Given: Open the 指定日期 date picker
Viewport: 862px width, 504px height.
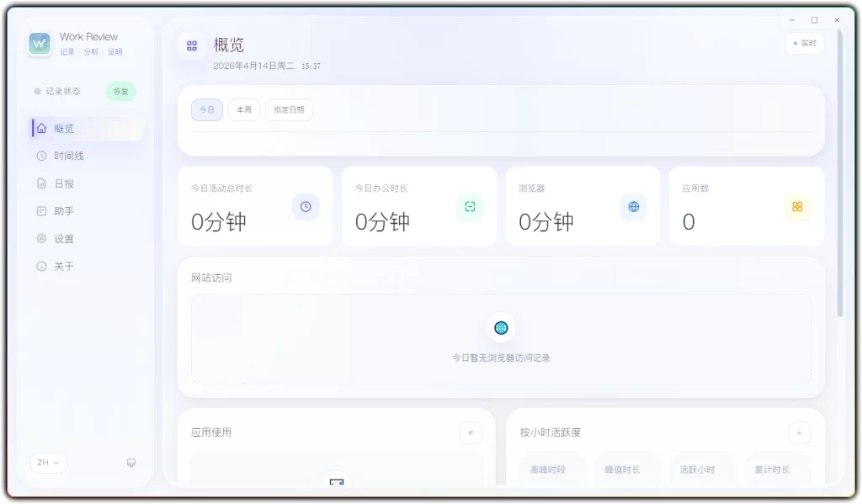Looking at the screenshot, I should point(289,109).
